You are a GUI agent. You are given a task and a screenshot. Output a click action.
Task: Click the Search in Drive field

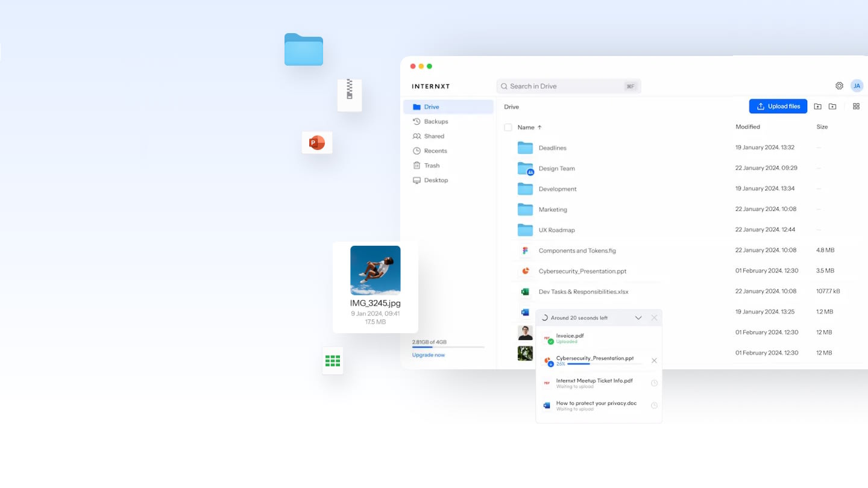(567, 86)
